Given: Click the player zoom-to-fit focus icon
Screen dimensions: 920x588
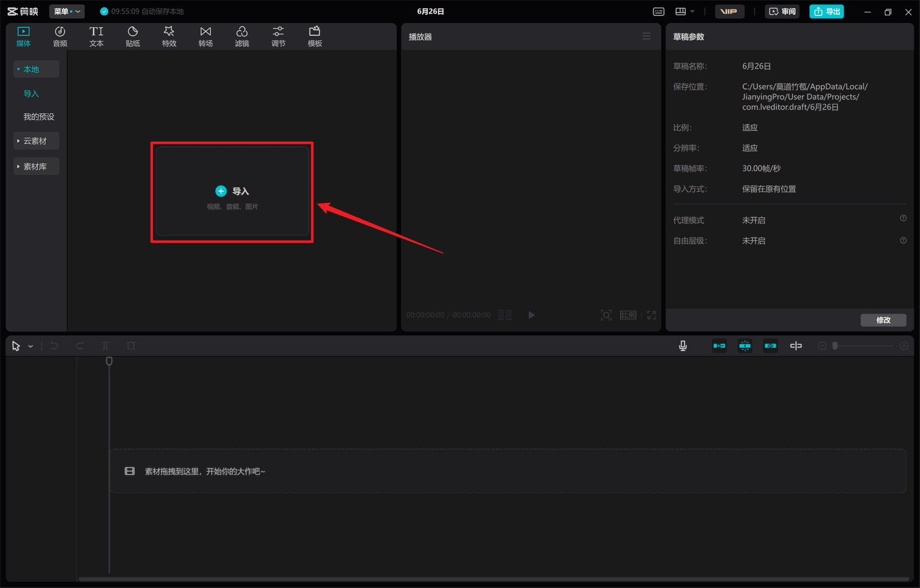Looking at the screenshot, I should click(606, 315).
